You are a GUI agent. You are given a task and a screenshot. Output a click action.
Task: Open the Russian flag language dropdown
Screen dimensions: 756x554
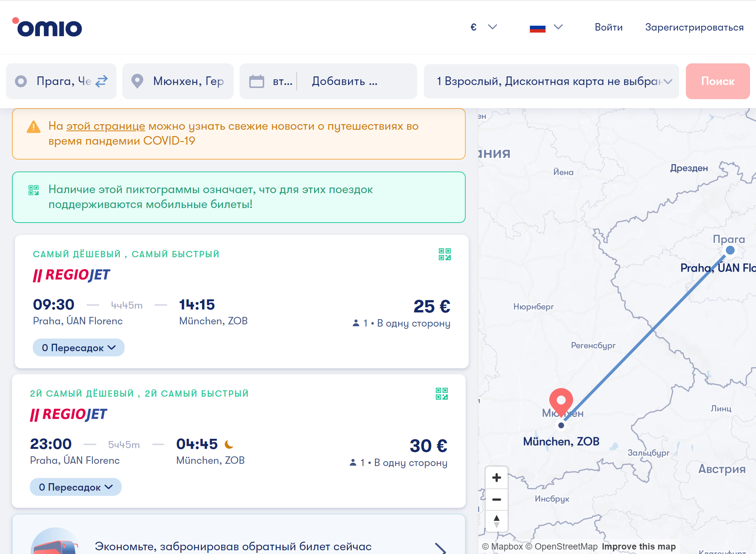(546, 27)
